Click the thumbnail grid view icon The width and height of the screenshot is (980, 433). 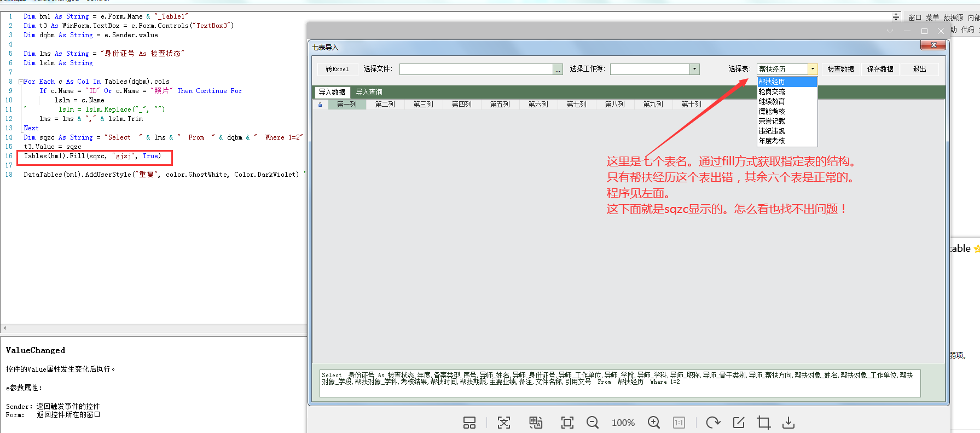point(469,423)
